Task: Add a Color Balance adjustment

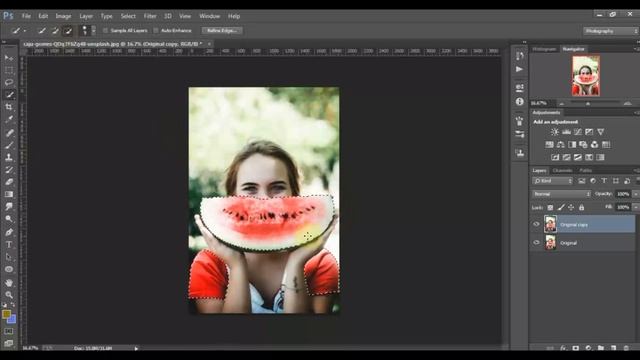Action: pos(561,144)
